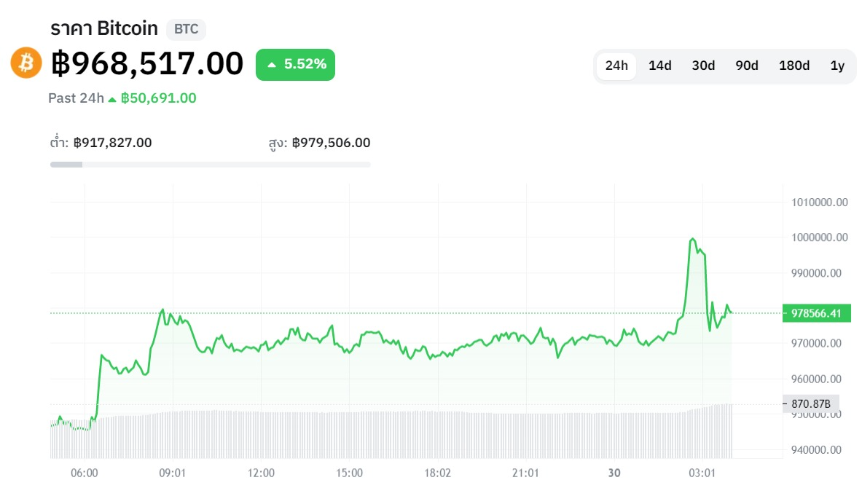Switch to the 30d time range

703,66
